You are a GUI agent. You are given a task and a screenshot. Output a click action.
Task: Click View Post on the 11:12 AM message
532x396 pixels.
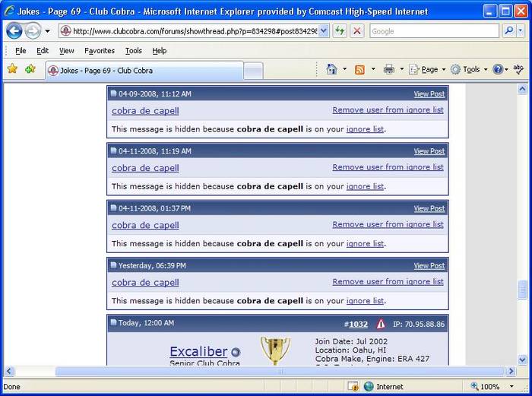429,94
